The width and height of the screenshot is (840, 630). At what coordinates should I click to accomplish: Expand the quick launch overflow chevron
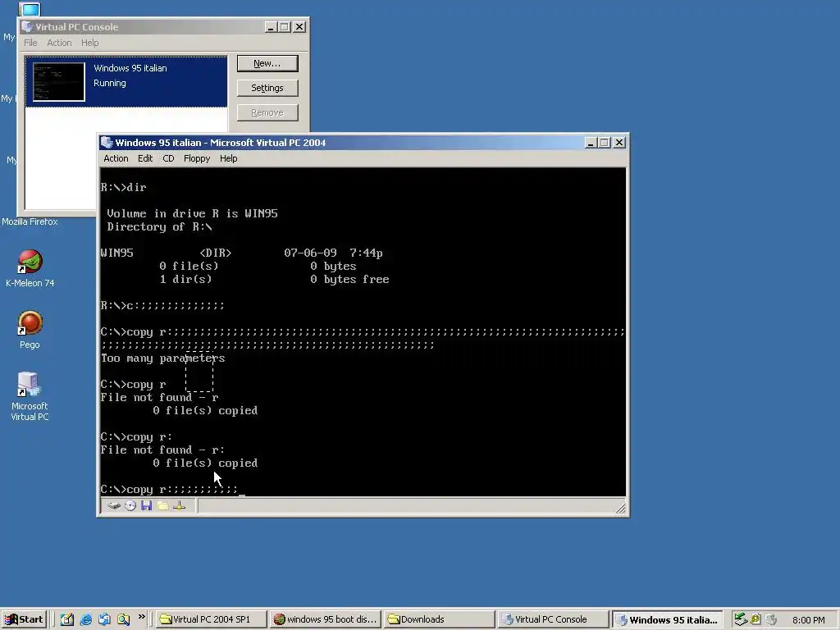pos(141,617)
